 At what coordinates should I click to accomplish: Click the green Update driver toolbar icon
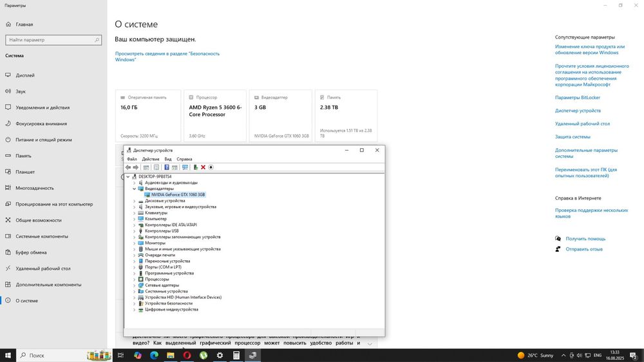click(x=196, y=167)
